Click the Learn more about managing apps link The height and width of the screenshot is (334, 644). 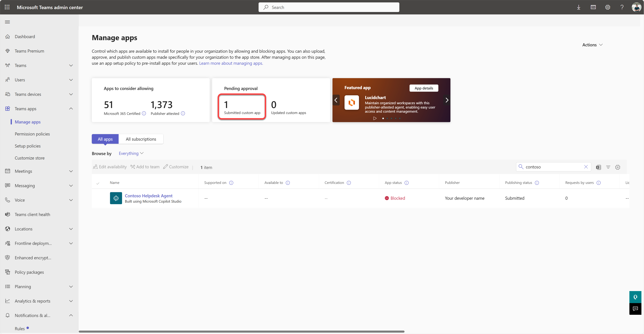[231, 63]
